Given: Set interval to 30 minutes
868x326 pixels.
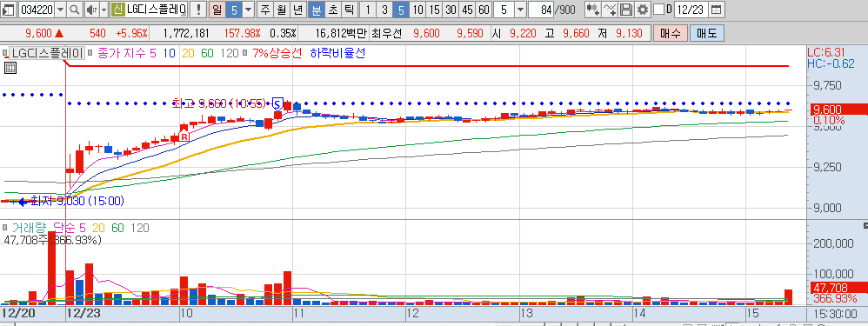Looking at the screenshot, I should 451,9.
